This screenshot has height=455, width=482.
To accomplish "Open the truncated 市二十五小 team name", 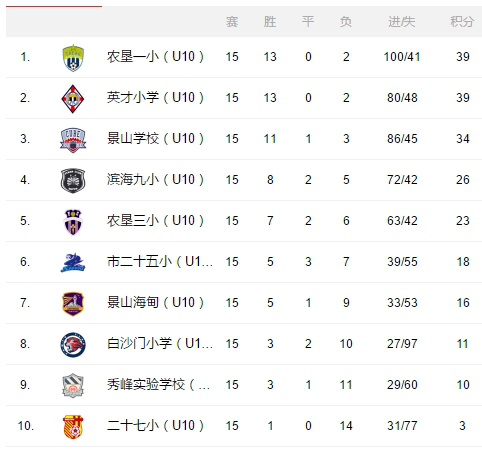I will point(160,262).
